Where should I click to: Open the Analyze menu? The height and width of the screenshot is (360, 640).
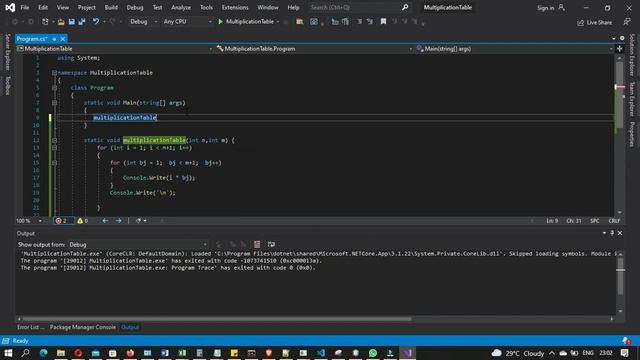pyautogui.click(x=181, y=7)
